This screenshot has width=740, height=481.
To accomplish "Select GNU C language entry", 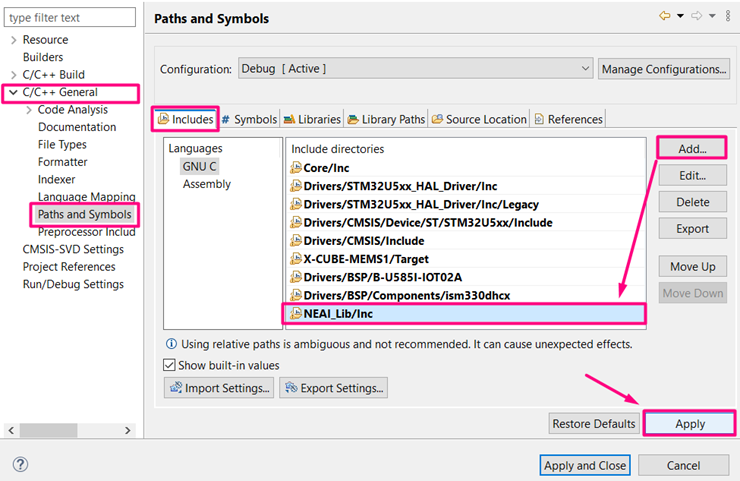I will pos(200,166).
